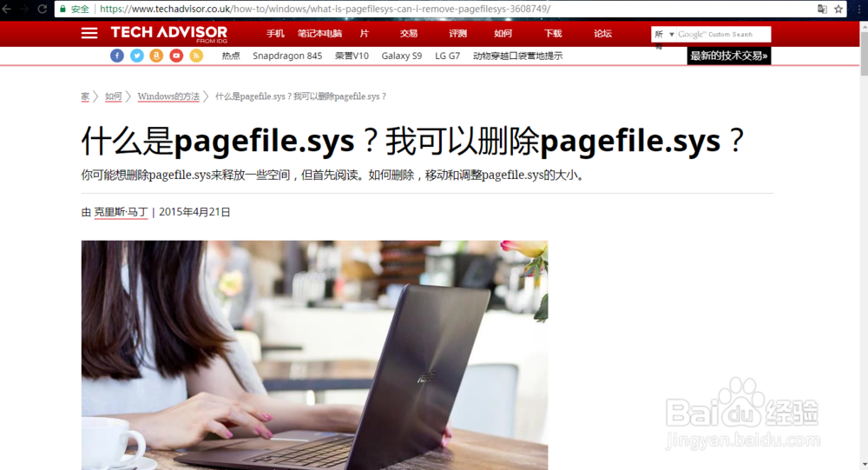This screenshot has width=868, height=470.
Task: Go to 如何 breadcrumb link
Action: tap(114, 96)
